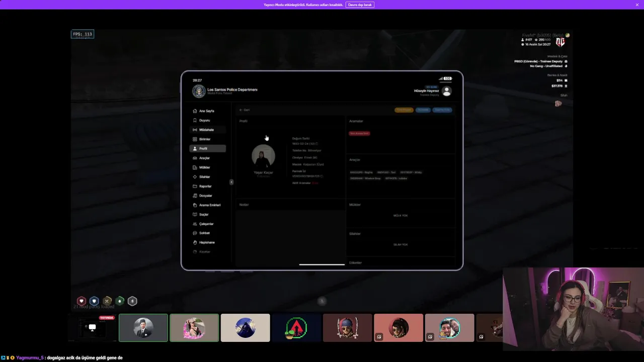Click the Sohbet chat icon

pos(195,233)
